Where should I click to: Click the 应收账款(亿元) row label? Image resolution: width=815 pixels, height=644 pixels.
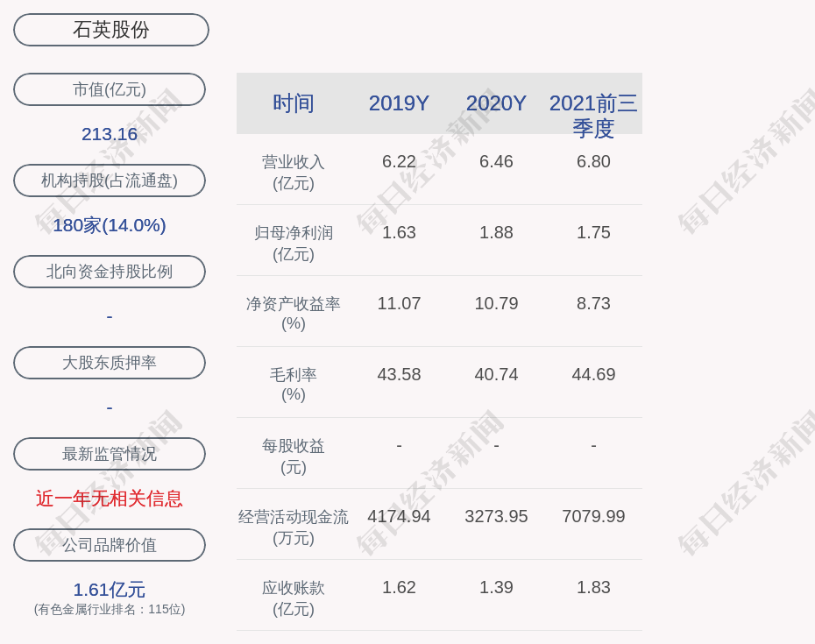294,598
